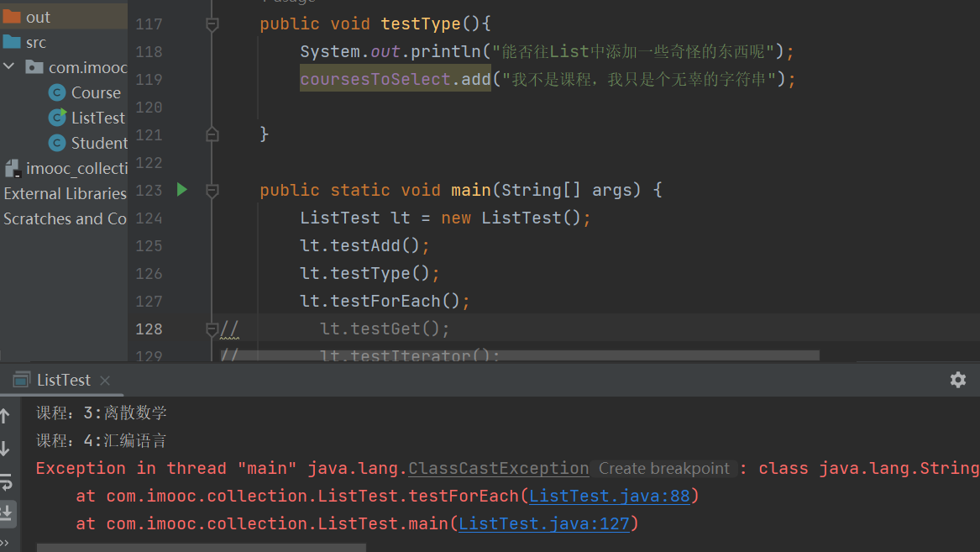Image resolution: width=980 pixels, height=552 pixels.
Task: Show more Run console toolbar actions
Action: pos(5,543)
